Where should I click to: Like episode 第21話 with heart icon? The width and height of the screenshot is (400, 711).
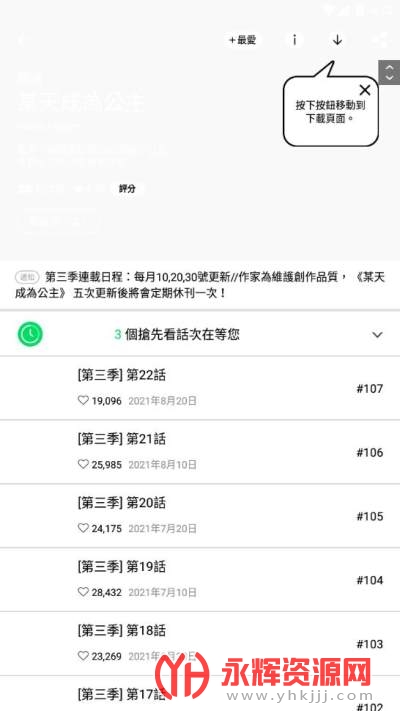[83, 464]
